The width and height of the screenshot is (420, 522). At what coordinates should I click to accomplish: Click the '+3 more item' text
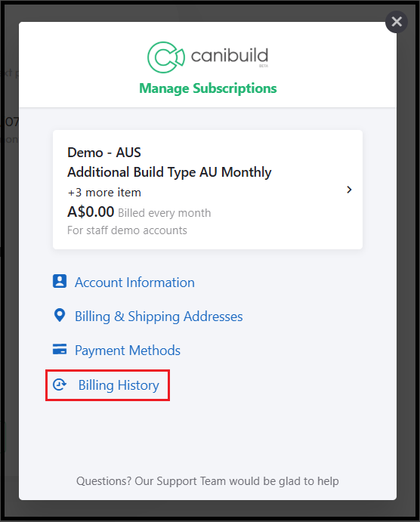[x=104, y=193]
